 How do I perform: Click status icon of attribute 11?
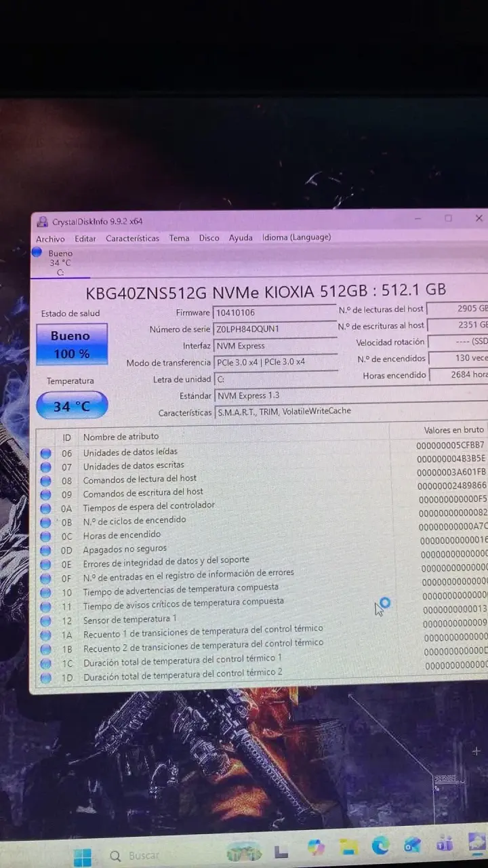(x=45, y=607)
